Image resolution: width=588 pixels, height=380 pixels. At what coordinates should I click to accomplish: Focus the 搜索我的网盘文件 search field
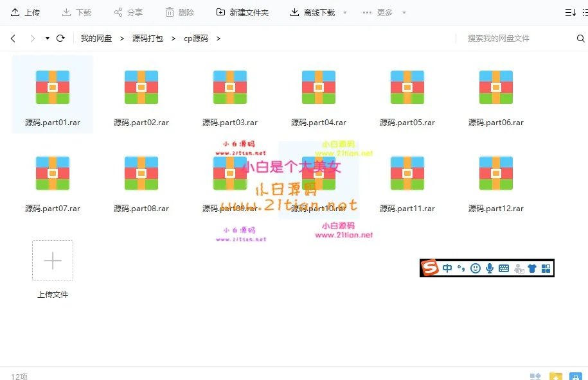(514, 39)
